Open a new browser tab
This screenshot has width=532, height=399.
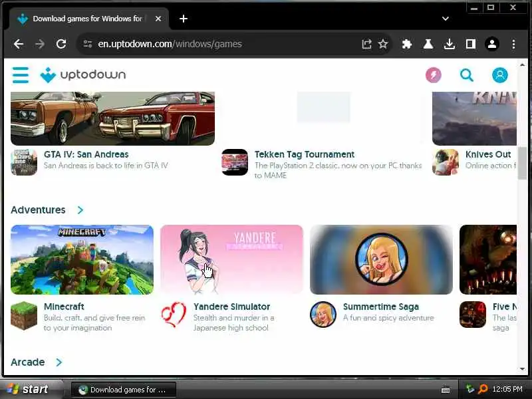tap(184, 19)
